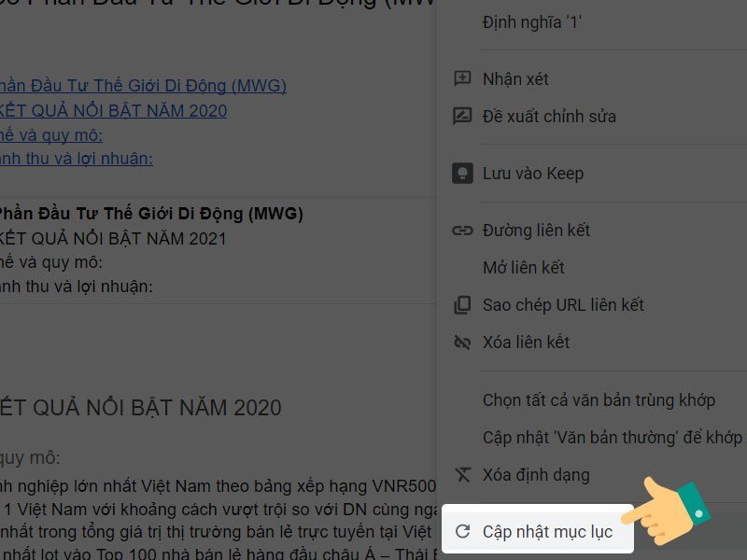The height and width of the screenshot is (560, 747).
Task: Open Thế Giới Di Động (MWG) contents link
Action: pyautogui.click(x=143, y=86)
